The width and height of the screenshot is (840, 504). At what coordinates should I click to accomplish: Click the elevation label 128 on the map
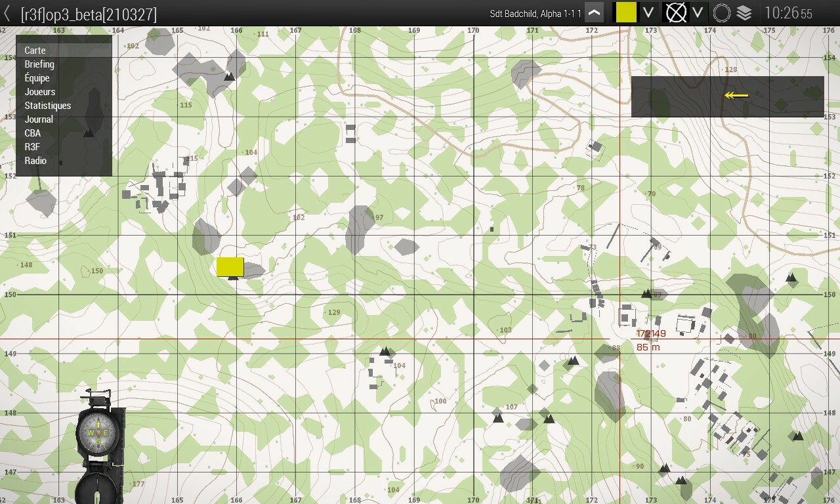click(731, 70)
